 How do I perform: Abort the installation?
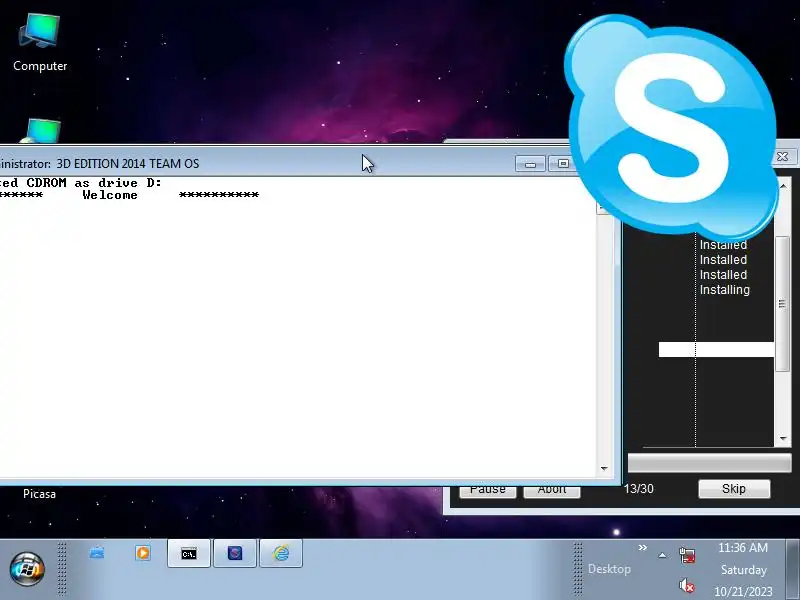[x=552, y=491]
